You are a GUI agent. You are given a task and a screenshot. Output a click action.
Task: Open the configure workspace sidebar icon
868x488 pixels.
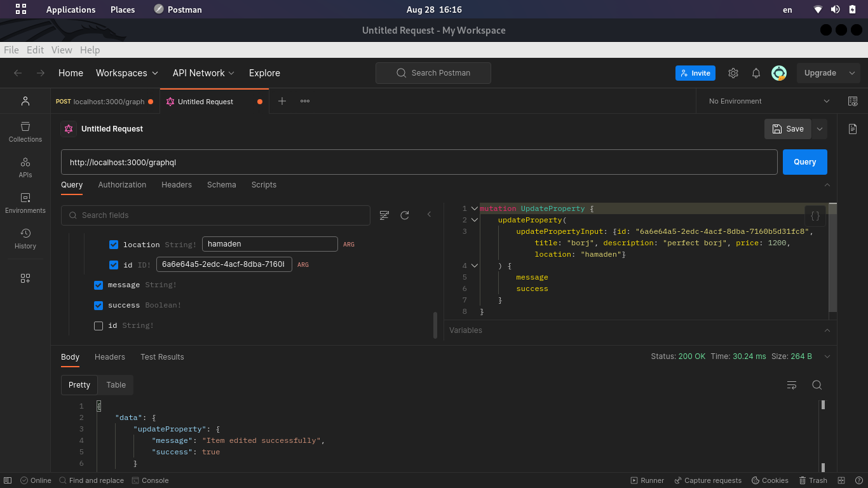point(25,278)
